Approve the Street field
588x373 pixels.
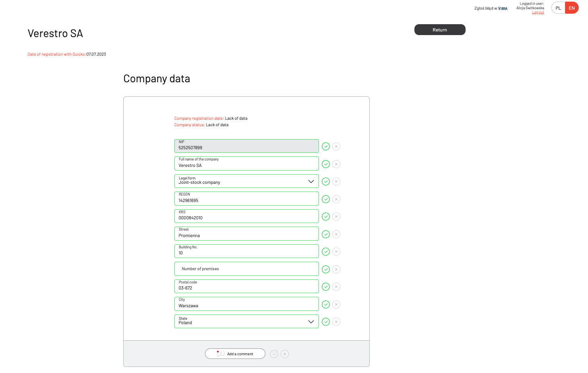point(326,234)
